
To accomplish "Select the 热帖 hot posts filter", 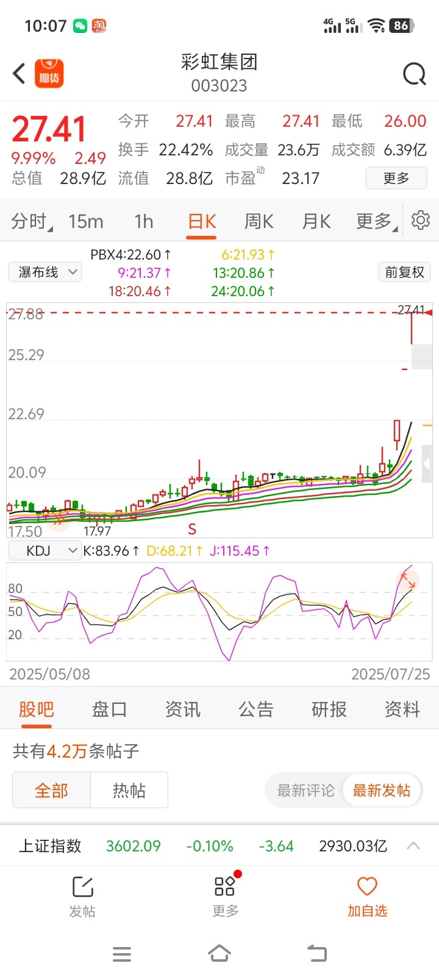I will (x=129, y=790).
